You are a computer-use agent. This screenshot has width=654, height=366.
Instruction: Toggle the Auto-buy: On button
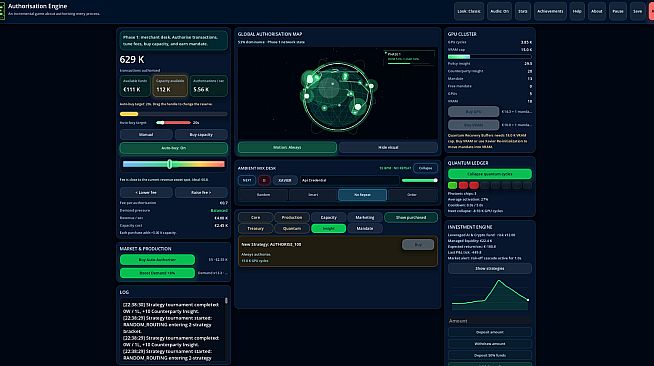[174, 148]
